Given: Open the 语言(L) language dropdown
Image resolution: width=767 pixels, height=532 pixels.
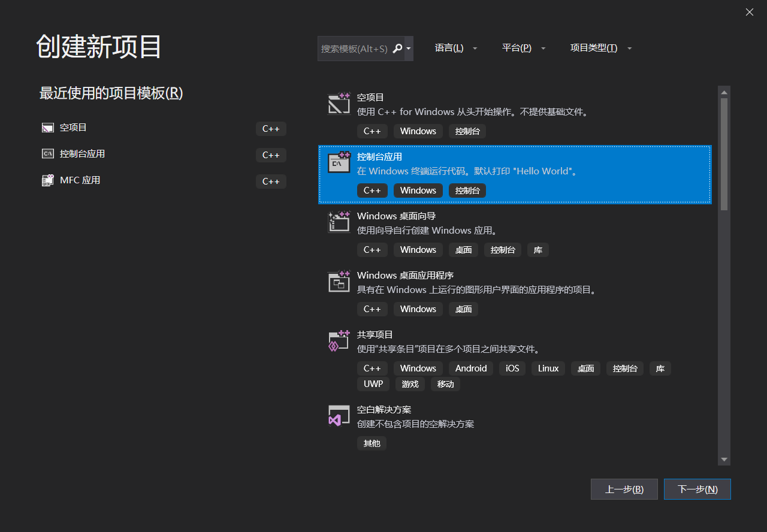Looking at the screenshot, I should (457, 48).
